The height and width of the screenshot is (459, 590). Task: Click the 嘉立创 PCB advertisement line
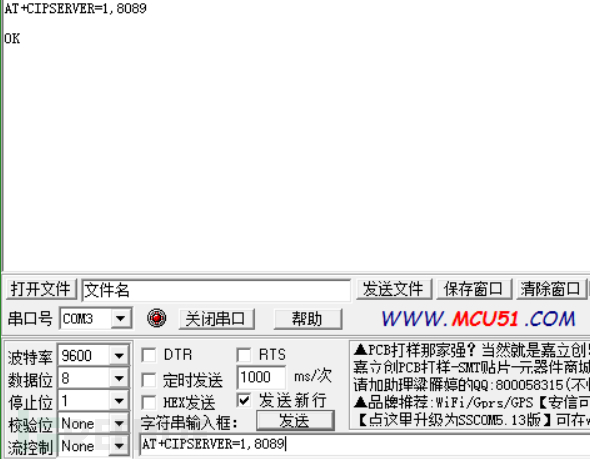pos(471,367)
